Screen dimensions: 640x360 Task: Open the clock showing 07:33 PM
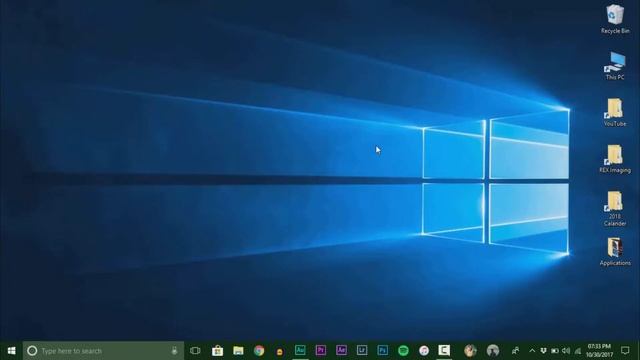tap(600, 351)
